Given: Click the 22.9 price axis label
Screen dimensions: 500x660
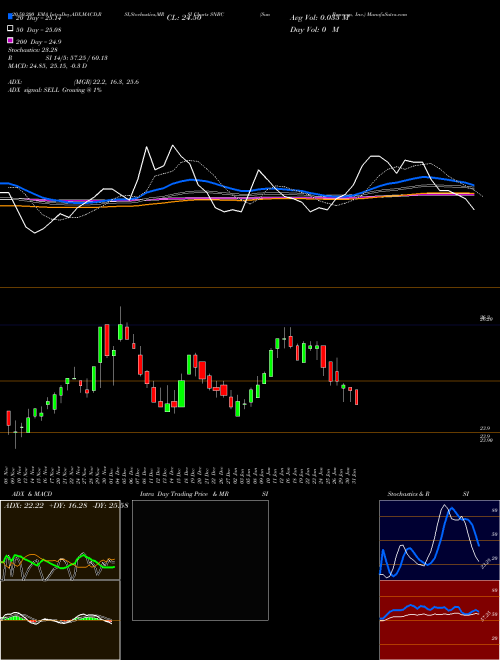Looking at the screenshot, I should coord(485,428).
